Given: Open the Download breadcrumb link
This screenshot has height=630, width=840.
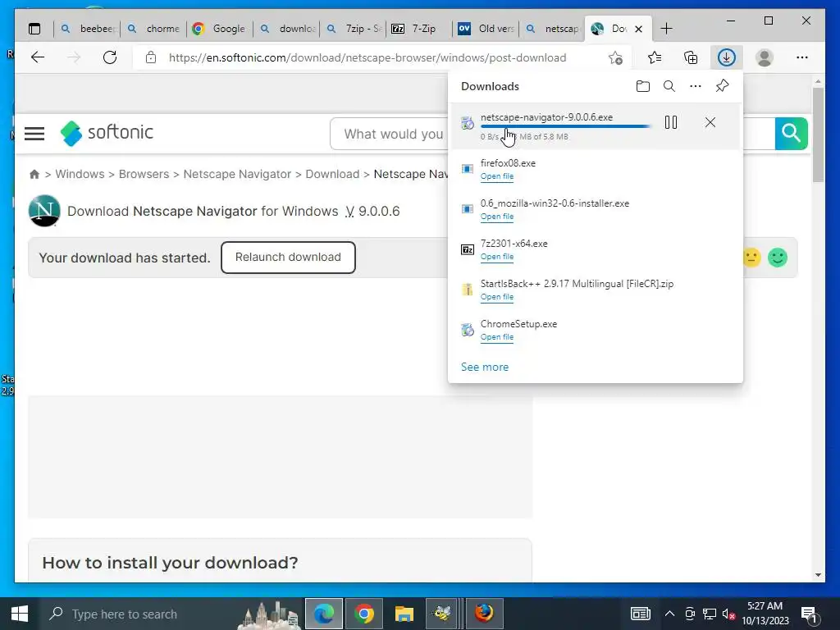Looking at the screenshot, I should pyautogui.click(x=332, y=174).
